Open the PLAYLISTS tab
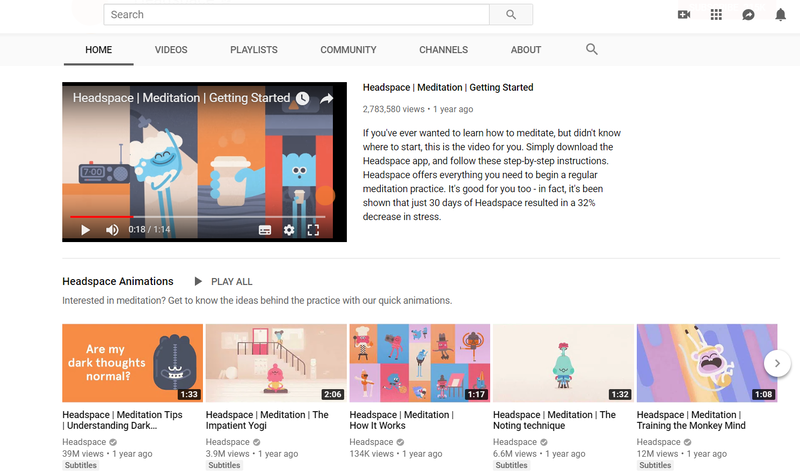The height and width of the screenshot is (475, 800). point(254,50)
